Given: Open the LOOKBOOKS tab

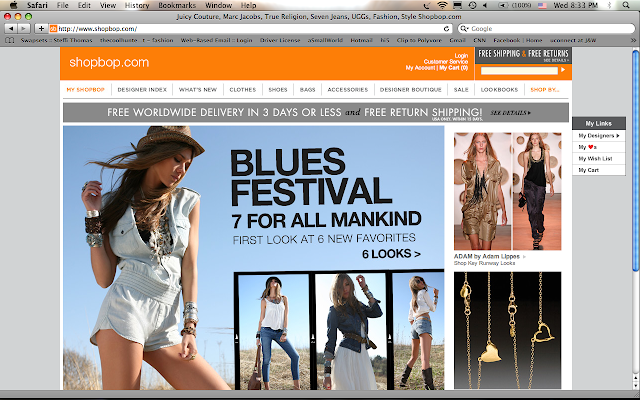Looking at the screenshot, I should pos(499,89).
